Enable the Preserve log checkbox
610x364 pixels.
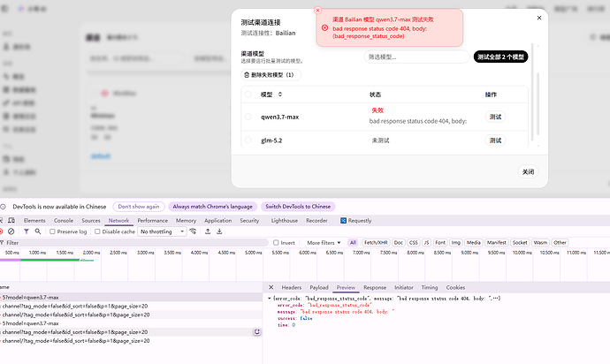pos(52,231)
